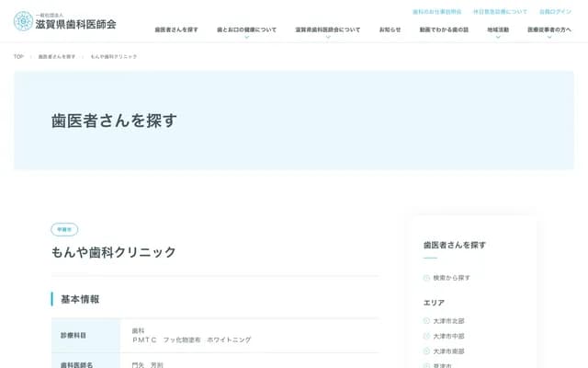The width and height of the screenshot is (588, 368).
Task: Click arrow icon beside 大津市北部
Action: [x=426, y=321]
